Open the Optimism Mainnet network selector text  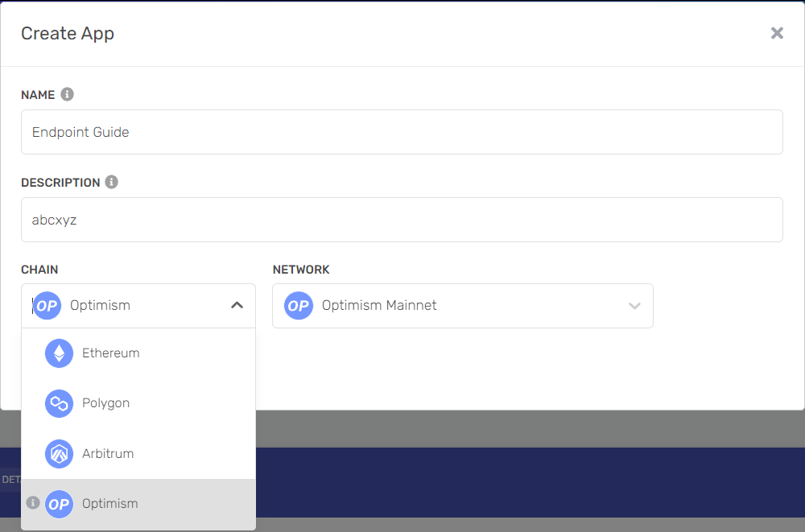coord(379,306)
